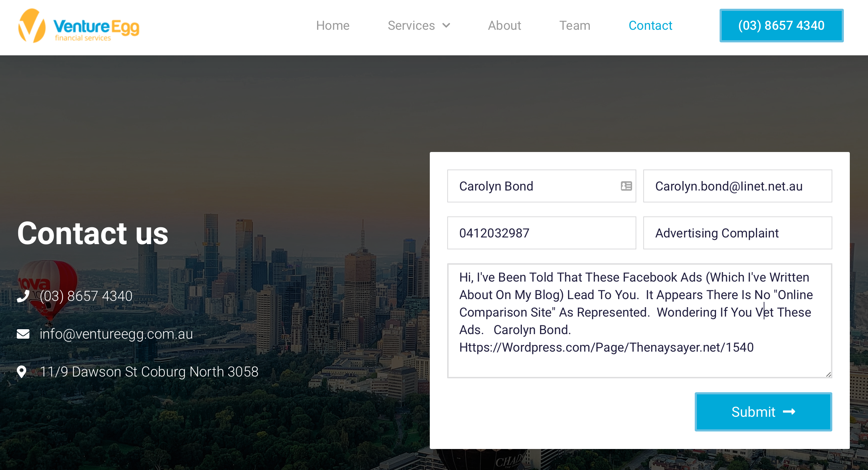Image resolution: width=868 pixels, height=470 pixels.
Task: Submit the contact form
Action: 763,412
